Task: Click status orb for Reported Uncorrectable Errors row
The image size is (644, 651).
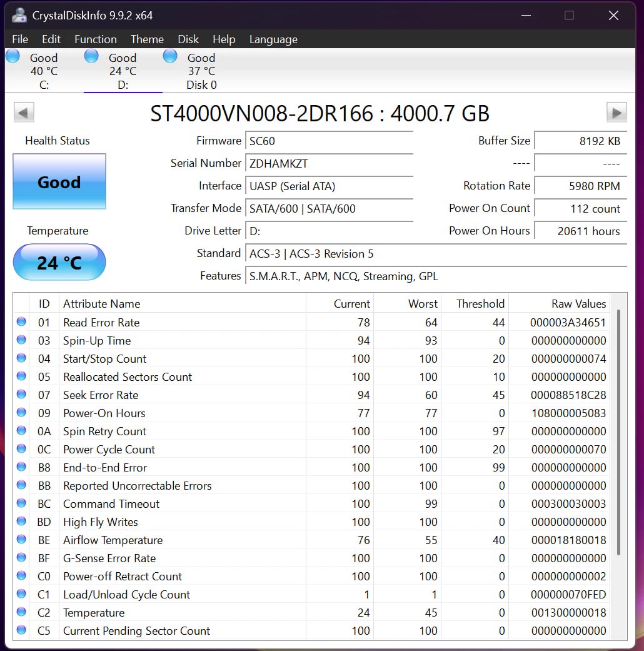Action: point(21,485)
